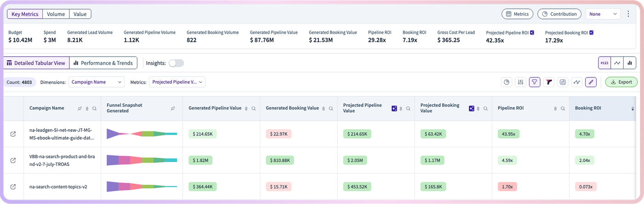Switch to the Volume tab

point(56,14)
